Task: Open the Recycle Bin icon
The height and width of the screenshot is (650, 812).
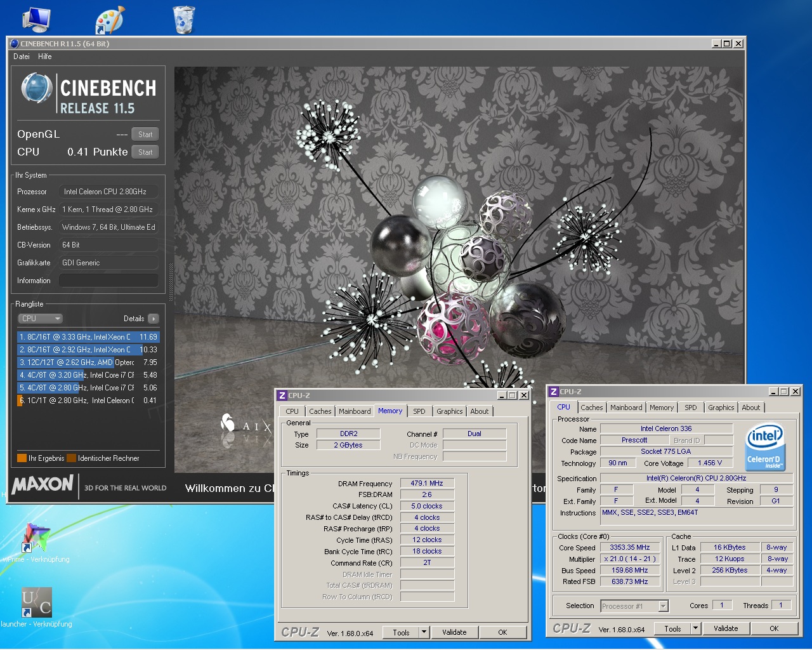Action: 184,19
